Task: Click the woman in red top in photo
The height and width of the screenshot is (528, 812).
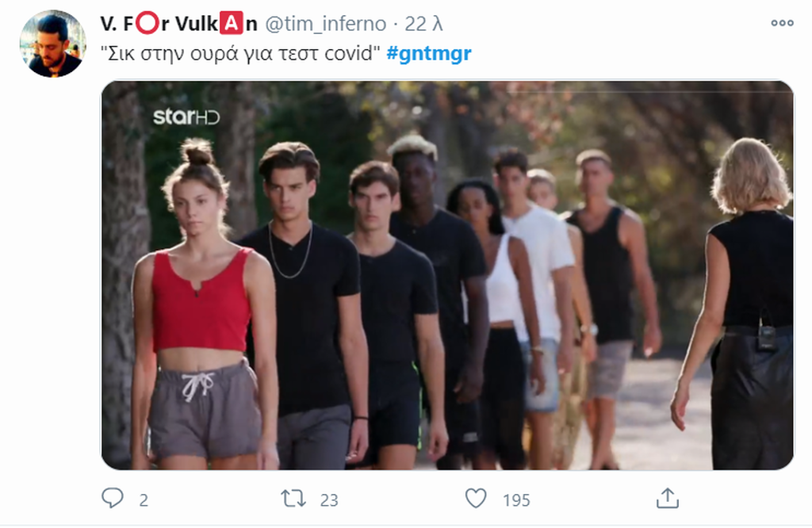Action: point(203,305)
